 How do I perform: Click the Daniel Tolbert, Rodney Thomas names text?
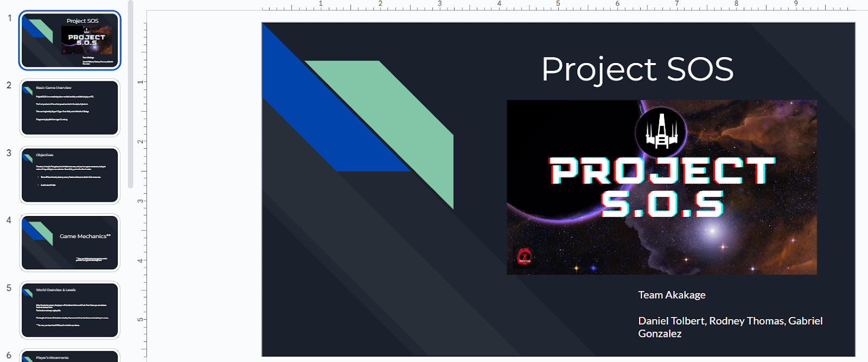(x=730, y=327)
